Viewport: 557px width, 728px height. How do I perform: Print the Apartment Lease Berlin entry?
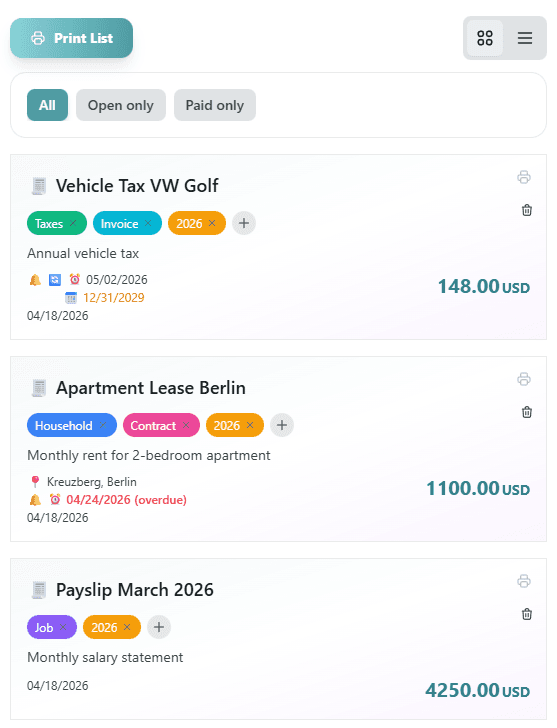pyautogui.click(x=524, y=379)
